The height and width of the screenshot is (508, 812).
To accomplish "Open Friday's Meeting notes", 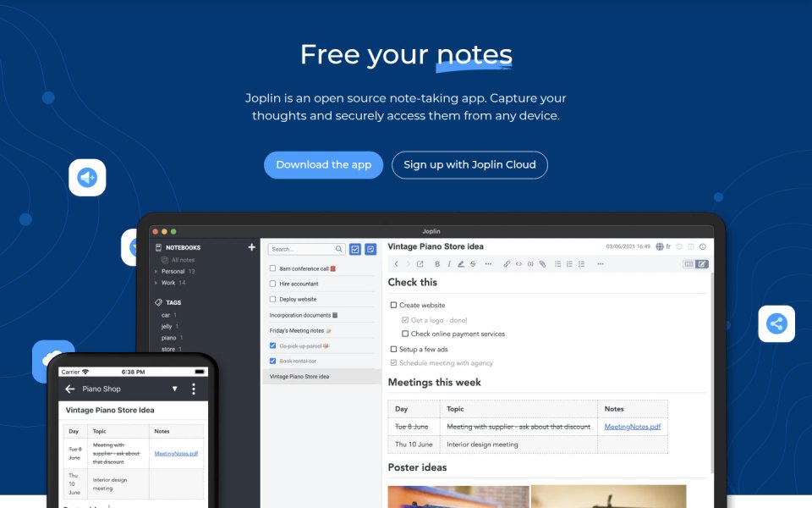I will tap(300, 331).
